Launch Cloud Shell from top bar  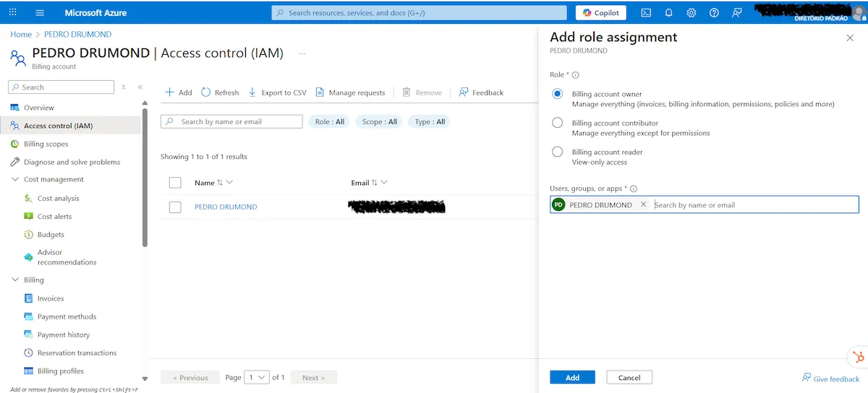click(646, 12)
